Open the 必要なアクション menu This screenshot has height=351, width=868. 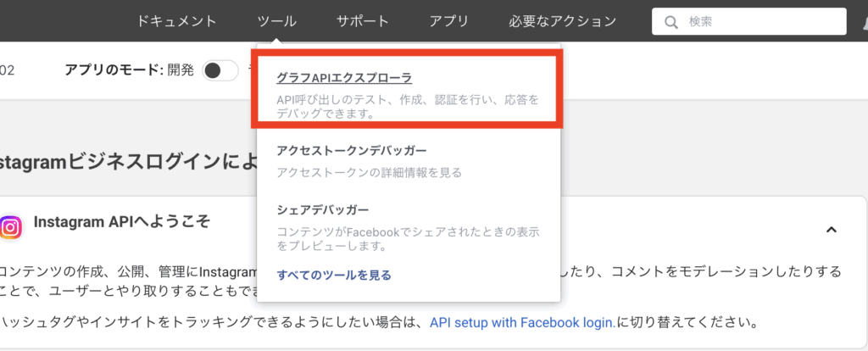click(563, 21)
